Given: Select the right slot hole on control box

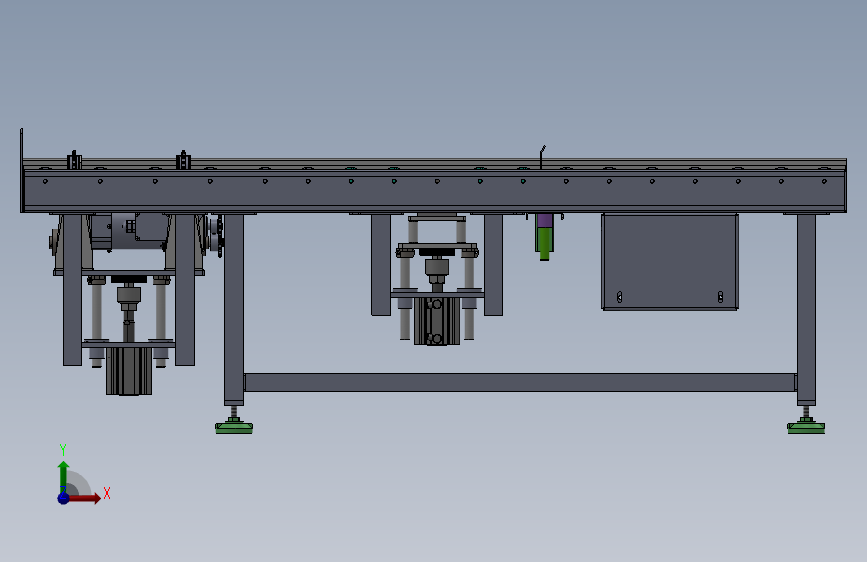Looking at the screenshot, I should (720, 297).
